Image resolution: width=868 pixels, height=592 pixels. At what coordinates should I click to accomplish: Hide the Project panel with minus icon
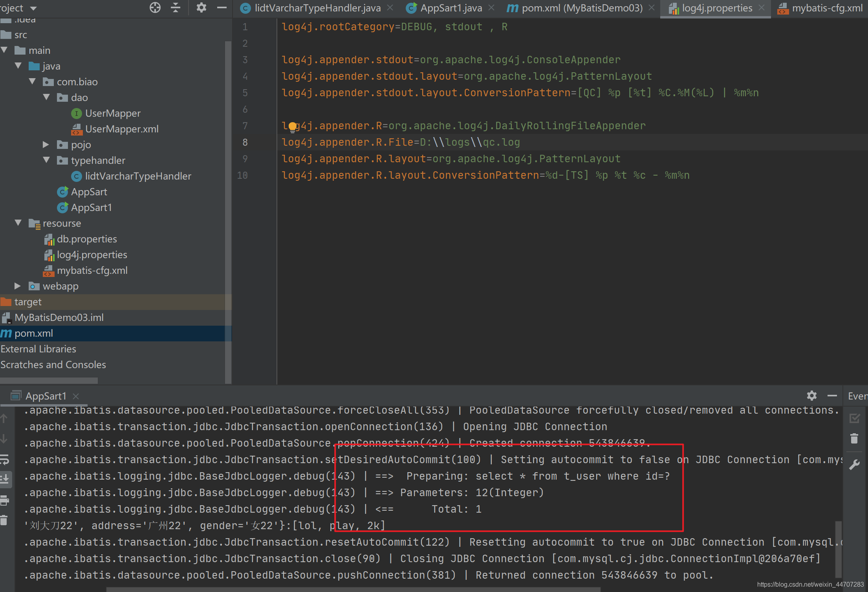[222, 7]
